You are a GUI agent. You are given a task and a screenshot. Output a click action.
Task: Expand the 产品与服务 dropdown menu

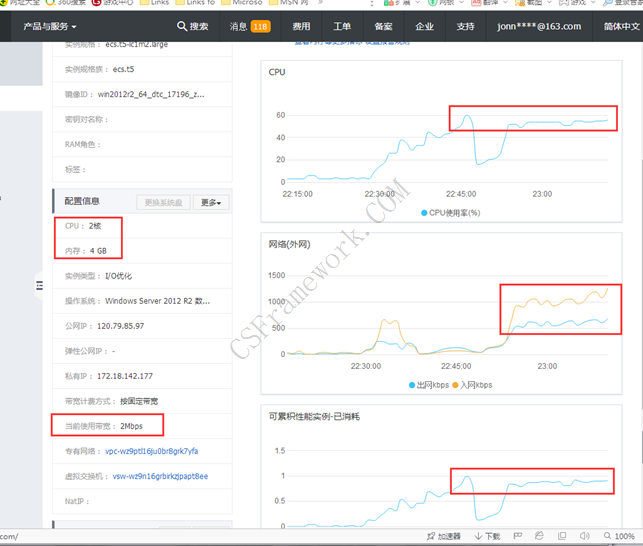click(50, 27)
